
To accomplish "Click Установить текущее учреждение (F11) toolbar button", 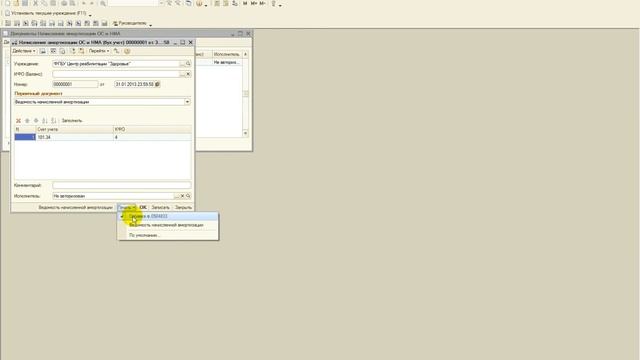I will click(46, 13).
